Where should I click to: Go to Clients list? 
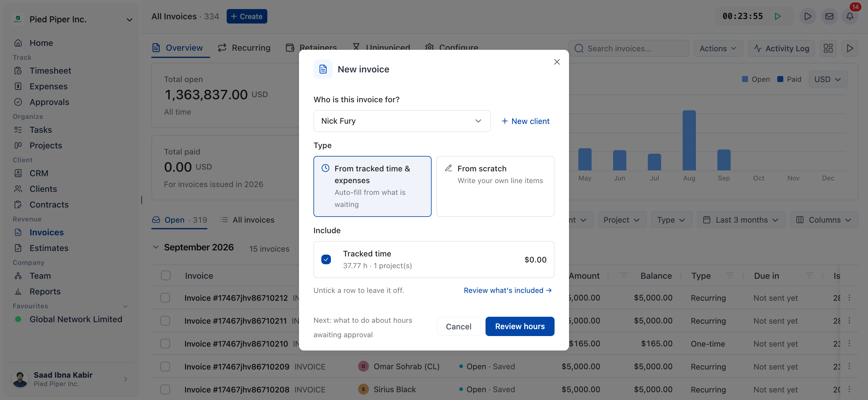click(x=43, y=189)
